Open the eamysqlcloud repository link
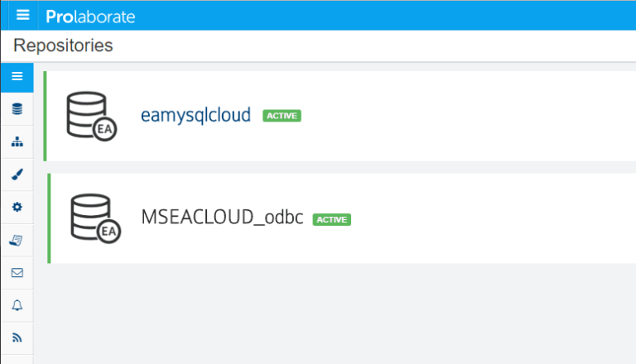 coord(195,115)
